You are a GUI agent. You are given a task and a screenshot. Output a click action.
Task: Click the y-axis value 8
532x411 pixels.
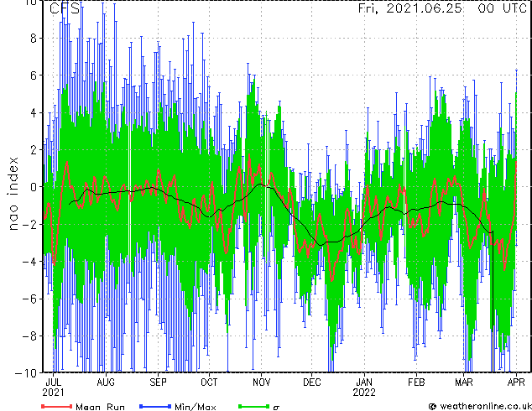coord(34,39)
